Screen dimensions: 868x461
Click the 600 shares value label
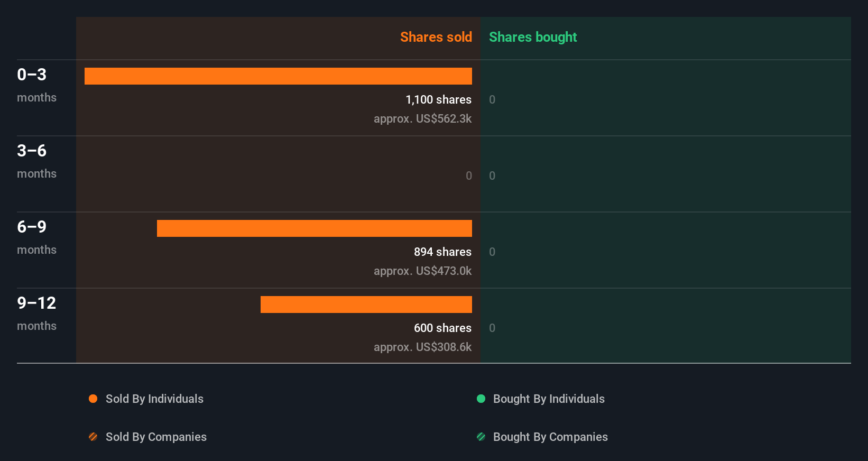click(442, 328)
